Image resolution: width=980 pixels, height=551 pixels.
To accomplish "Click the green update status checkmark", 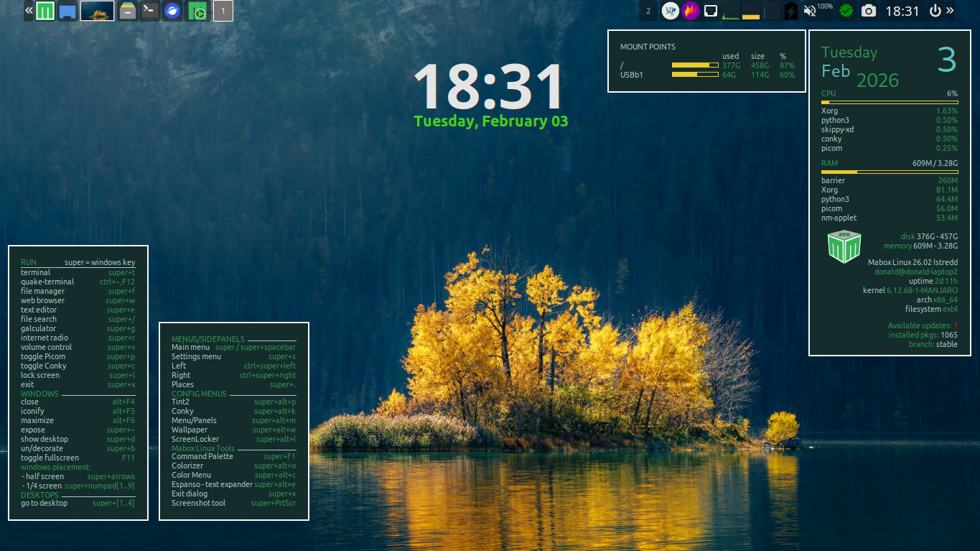I will pyautogui.click(x=847, y=11).
